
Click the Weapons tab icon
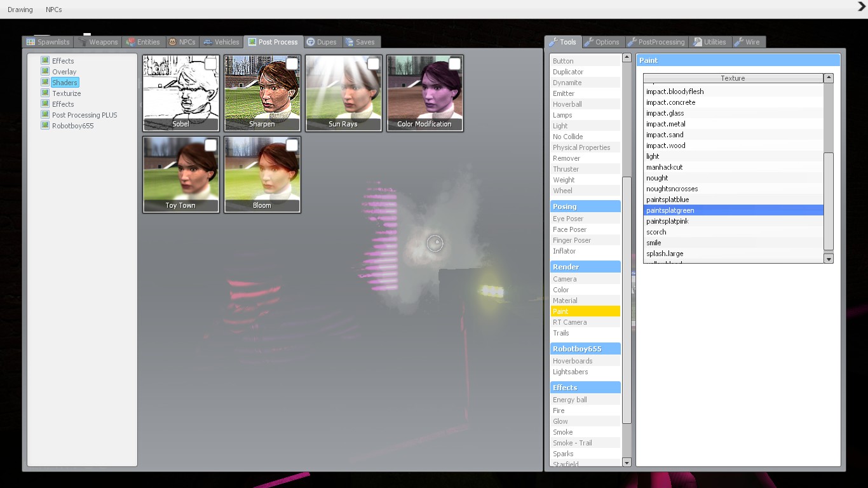point(82,42)
